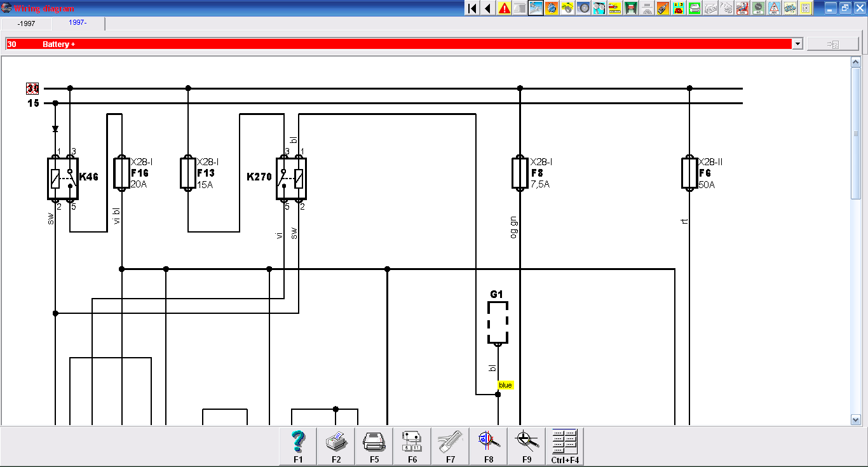Viewport: 868px width, 467px height.
Task: Select the 1997- tab
Action: 78,23
